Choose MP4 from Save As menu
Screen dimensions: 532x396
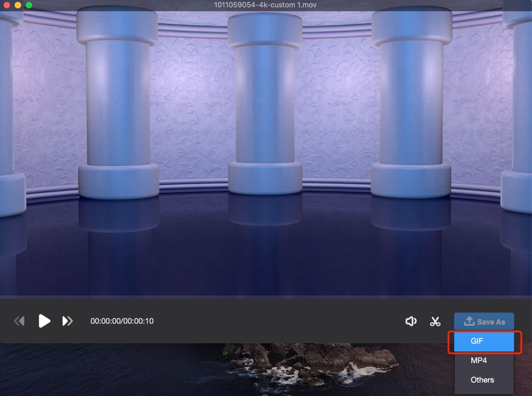pyautogui.click(x=484, y=360)
